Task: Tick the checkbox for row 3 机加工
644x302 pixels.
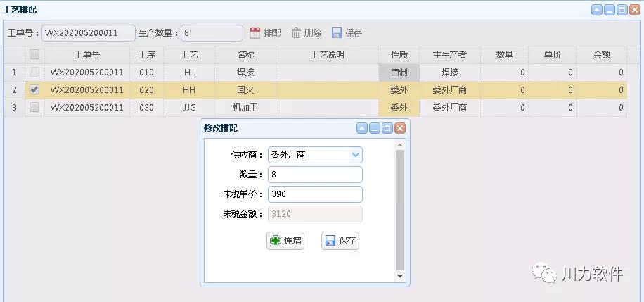Action: 34,108
